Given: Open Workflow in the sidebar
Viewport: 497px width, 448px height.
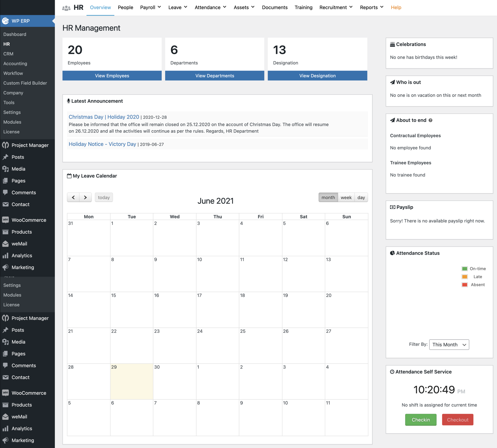Looking at the screenshot, I should coord(13,73).
